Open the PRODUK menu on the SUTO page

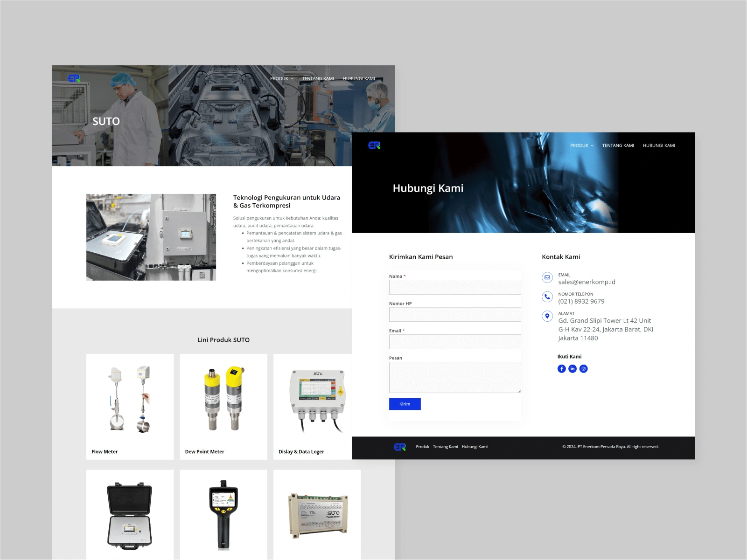[x=280, y=78]
